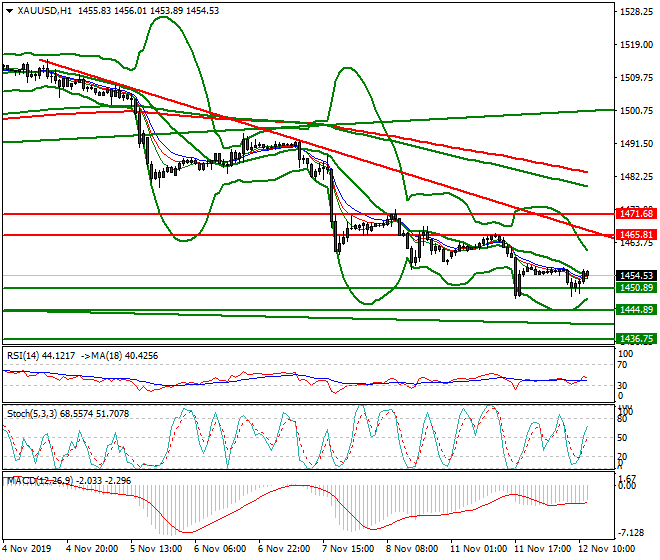Click the 1519.00 price scale value
Screen dimensions: 660x560
pyautogui.click(x=636, y=45)
